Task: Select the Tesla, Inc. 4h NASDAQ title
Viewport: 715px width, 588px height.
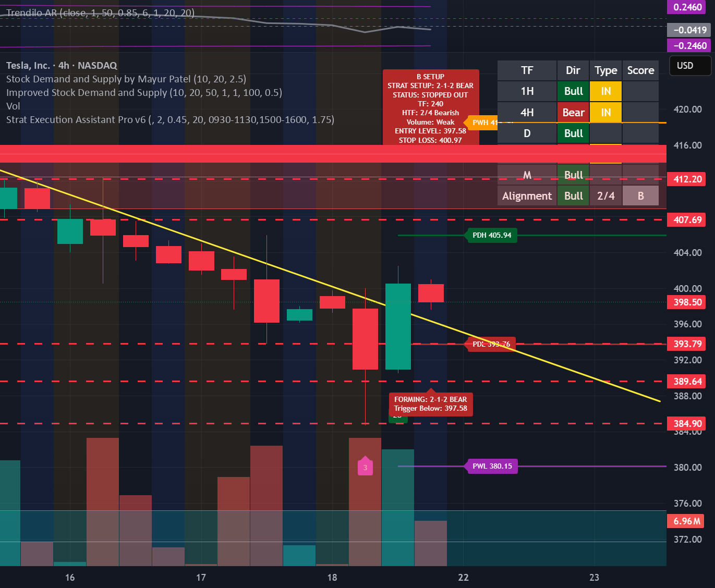Action: point(62,66)
